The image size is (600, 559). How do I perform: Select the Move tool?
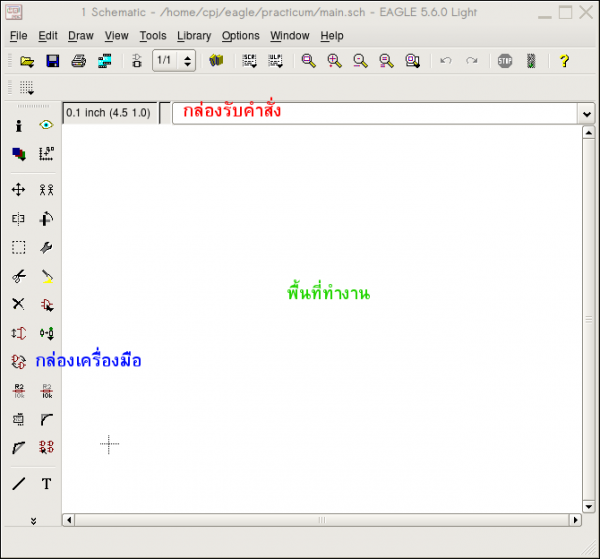pos(18,189)
